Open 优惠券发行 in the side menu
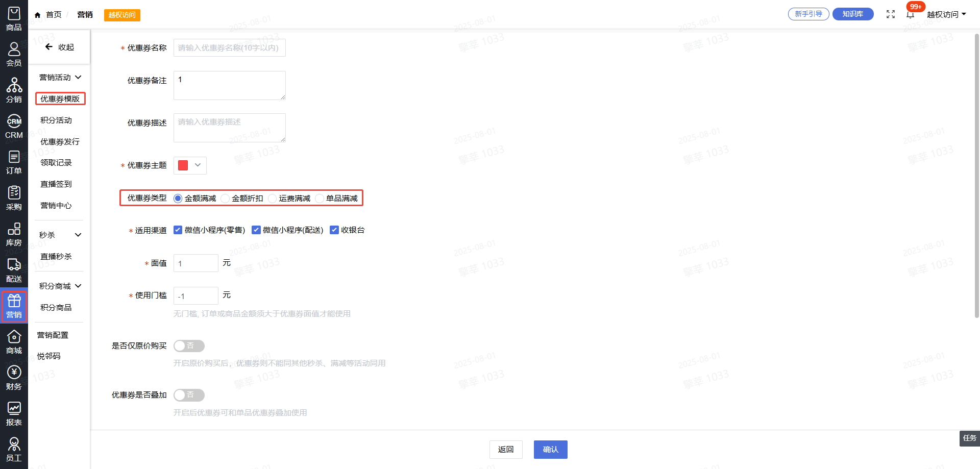This screenshot has height=469, width=980. pyautogui.click(x=60, y=142)
